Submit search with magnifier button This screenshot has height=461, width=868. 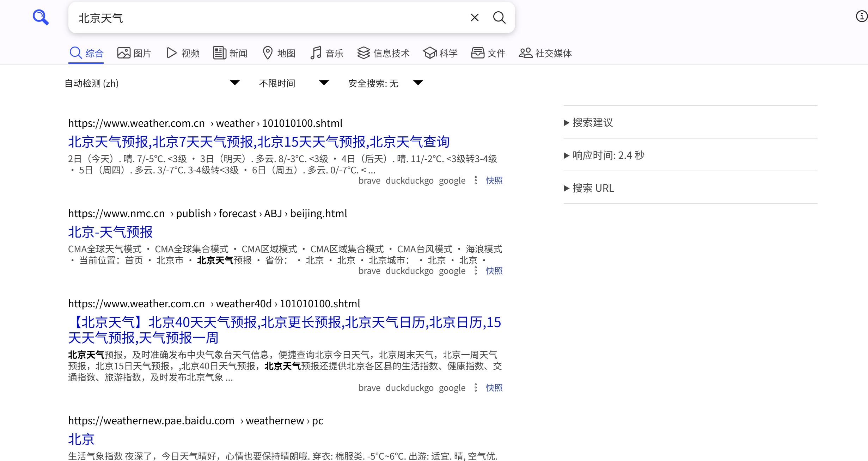click(499, 18)
